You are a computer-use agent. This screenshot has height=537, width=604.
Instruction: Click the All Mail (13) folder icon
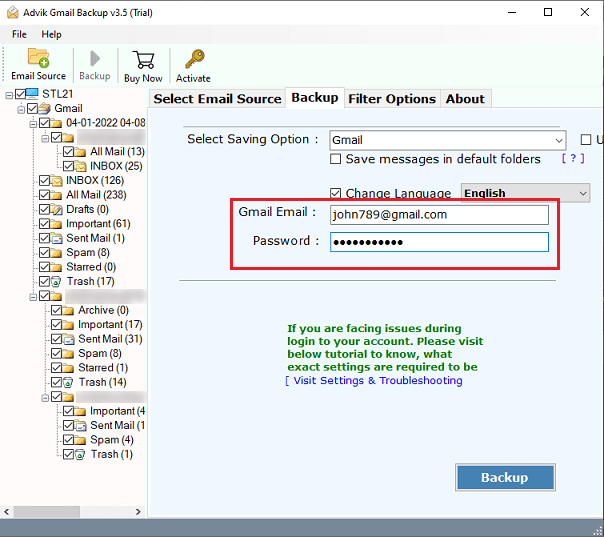[80, 152]
